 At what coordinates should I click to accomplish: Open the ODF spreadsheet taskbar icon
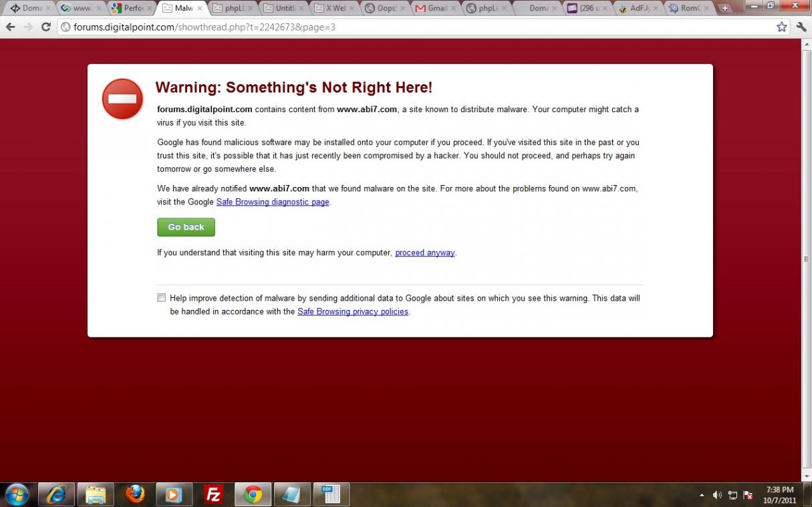coord(331,494)
